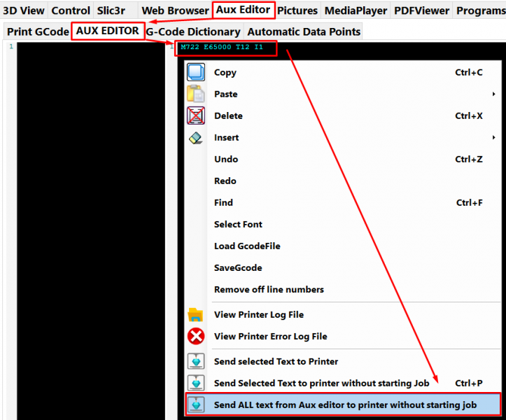506x420 pixels.
Task: Click Send Selected Text without starting Job
Action: [x=321, y=383]
